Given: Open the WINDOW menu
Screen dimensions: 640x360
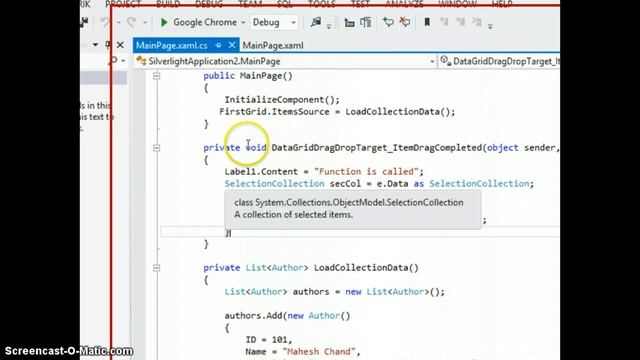Looking at the screenshot, I should (x=458, y=4).
